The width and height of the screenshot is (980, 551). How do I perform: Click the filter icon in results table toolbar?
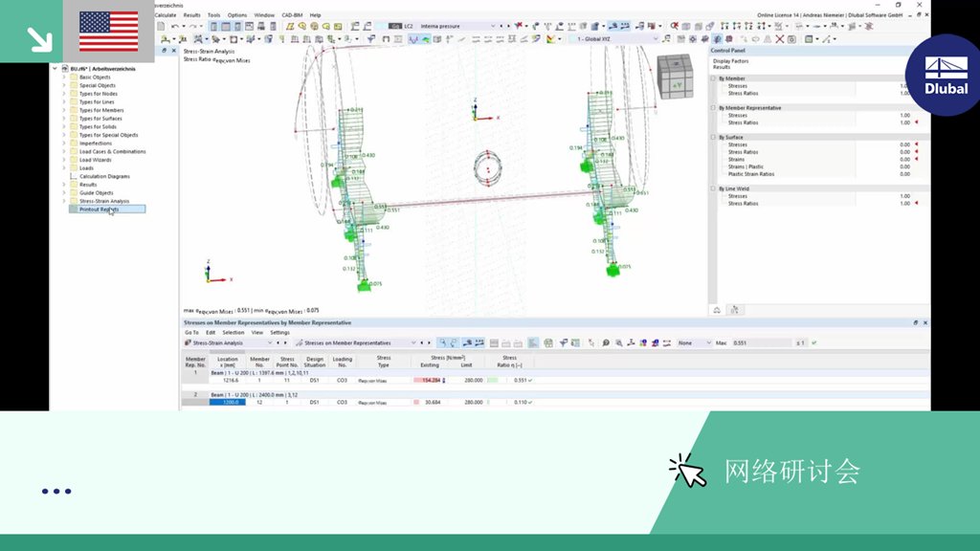[563, 342]
